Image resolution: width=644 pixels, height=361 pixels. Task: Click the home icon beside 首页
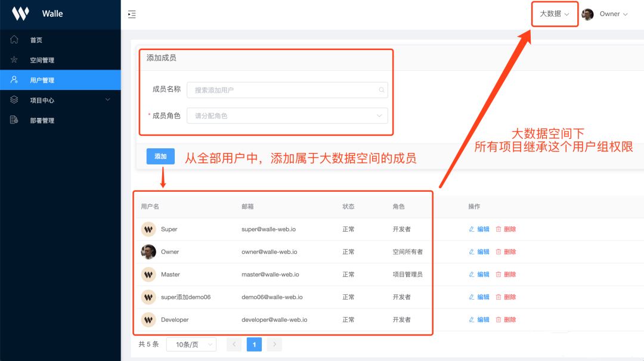(x=14, y=39)
